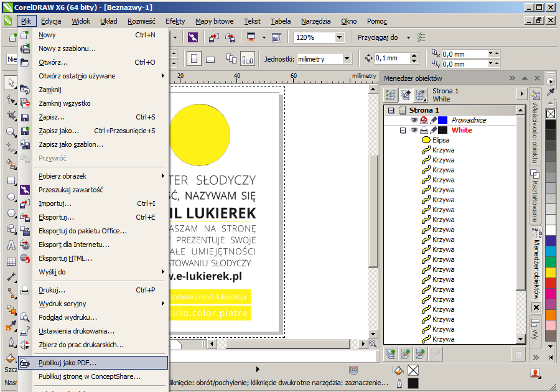
Task: Toggle Edit across layers in the docker
Action: click(x=406, y=95)
